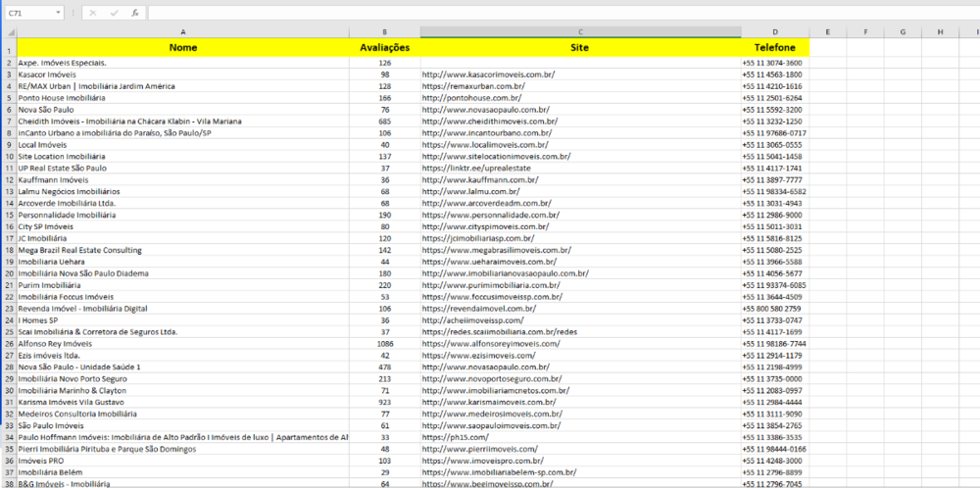Select phone cell +55 800 580 2759
980x488 pixels.
click(x=775, y=309)
